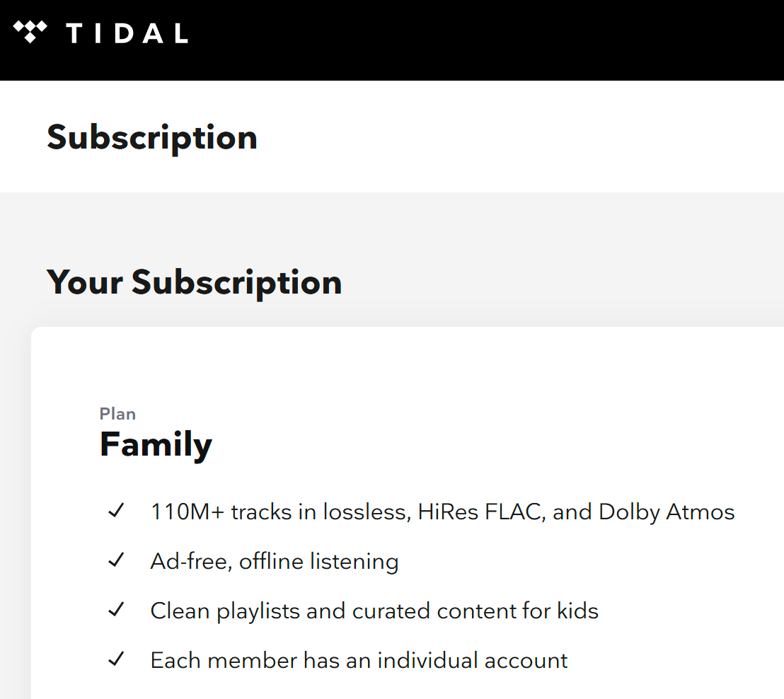Viewport: 784px width, 699px height.
Task: Open the TIDAL wordmark home link
Action: coord(127,33)
